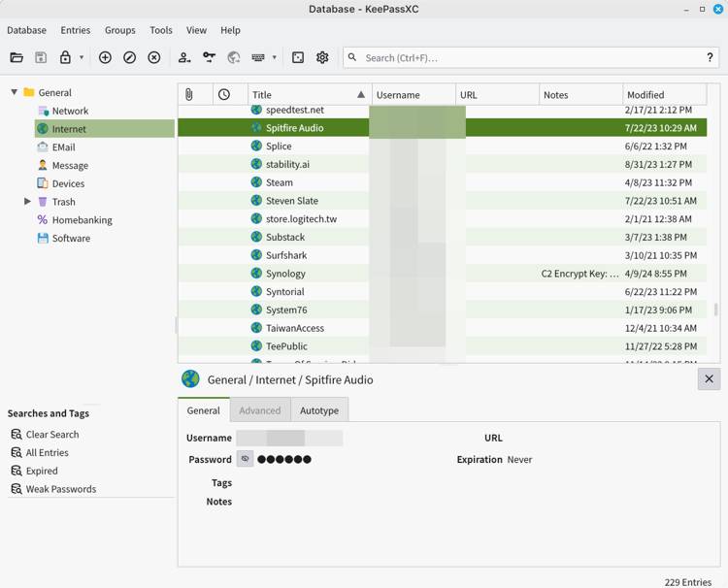This screenshot has height=588, width=728.
Task: Switch to the General preview tab
Action: coord(204,410)
